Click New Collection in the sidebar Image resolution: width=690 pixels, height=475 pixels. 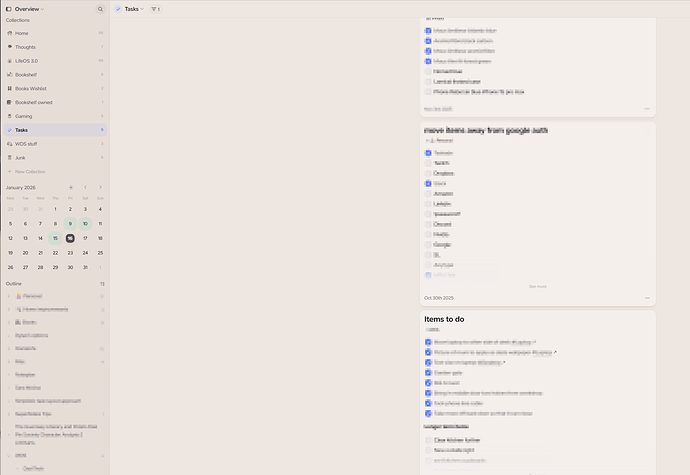click(x=29, y=171)
